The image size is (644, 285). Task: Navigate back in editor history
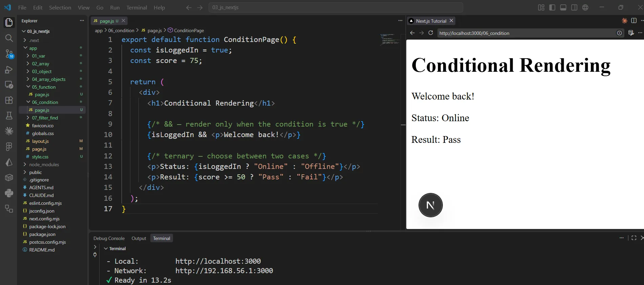[x=189, y=7]
